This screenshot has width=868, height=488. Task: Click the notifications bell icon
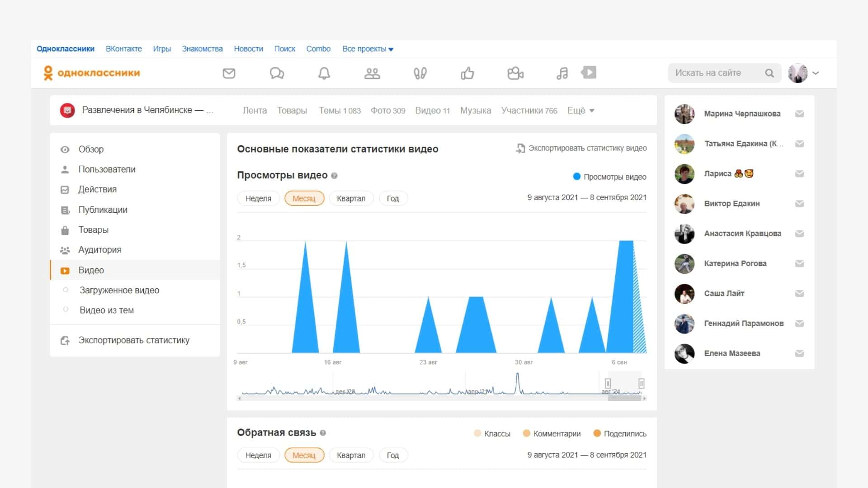click(324, 73)
